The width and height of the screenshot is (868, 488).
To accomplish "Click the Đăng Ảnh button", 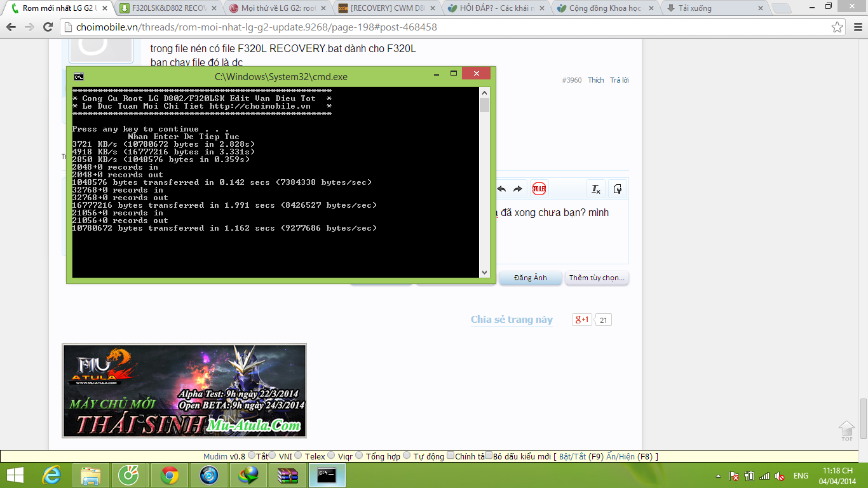I will point(531,278).
